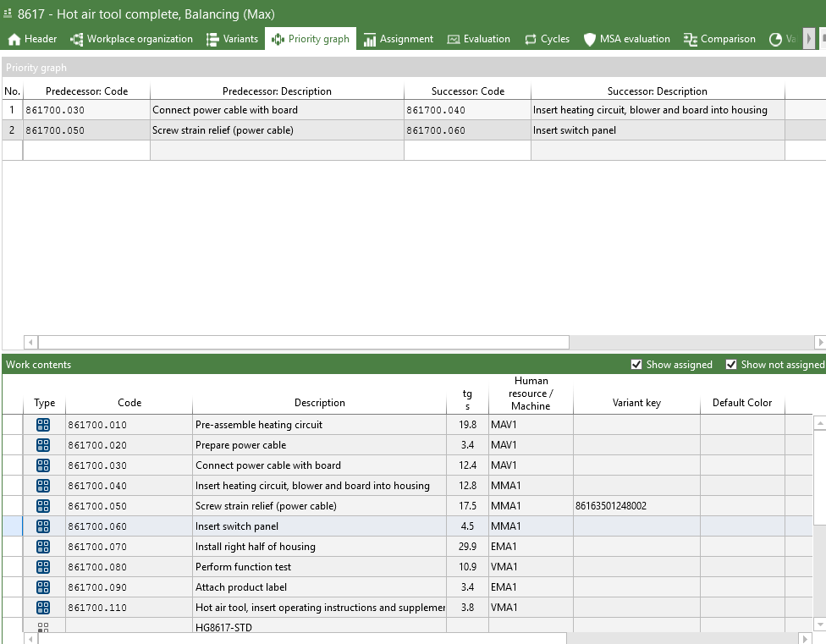The width and height of the screenshot is (826, 644).
Task: Click type icon for Perform function test
Action: [43, 567]
